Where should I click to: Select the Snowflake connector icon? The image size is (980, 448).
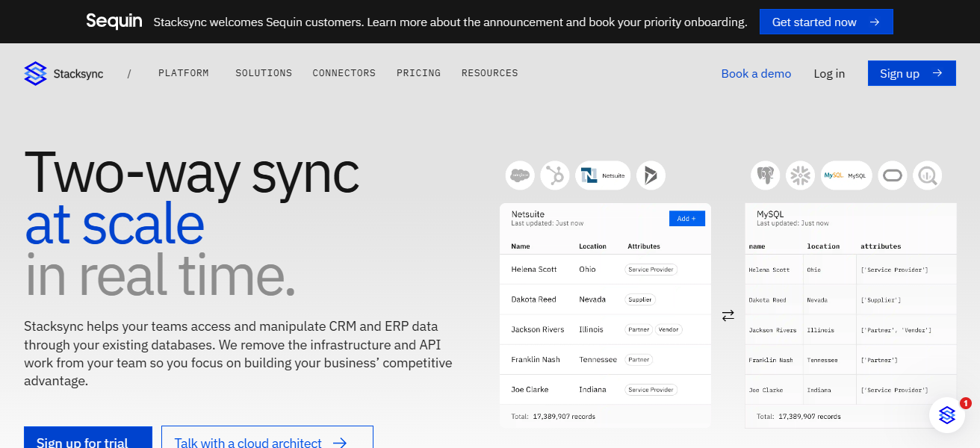[800, 175]
